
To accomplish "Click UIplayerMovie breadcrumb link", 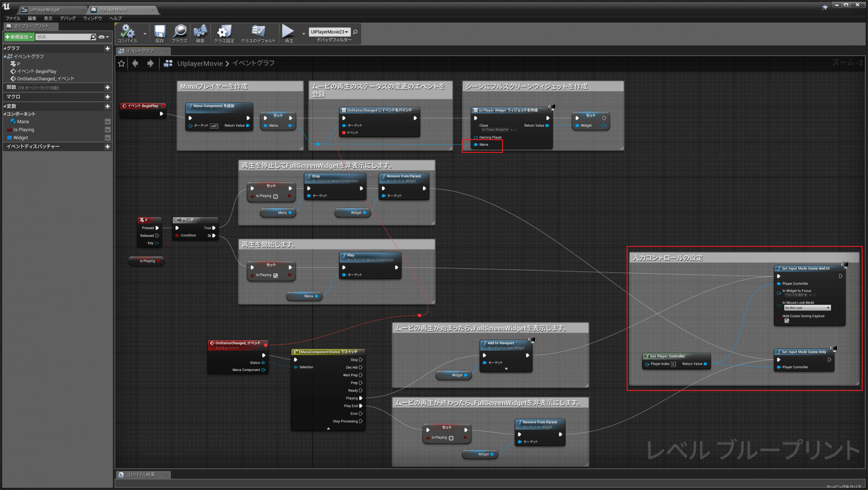I will pyautogui.click(x=200, y=63).
